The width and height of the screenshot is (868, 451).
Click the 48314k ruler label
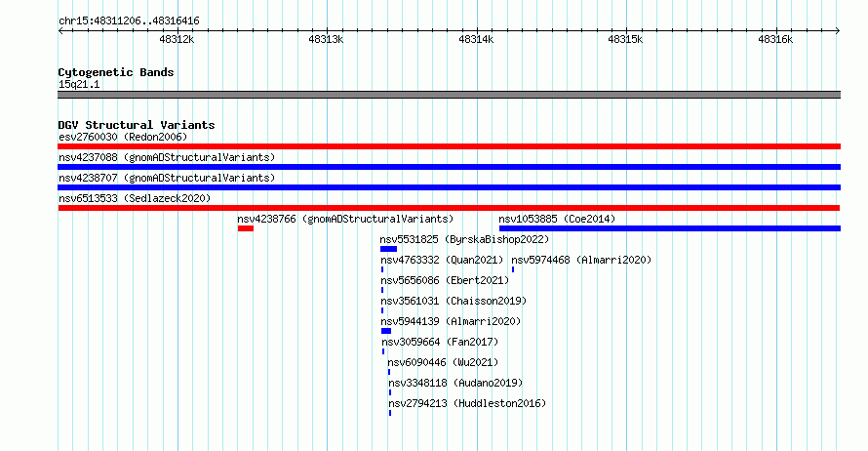(476, 39)
